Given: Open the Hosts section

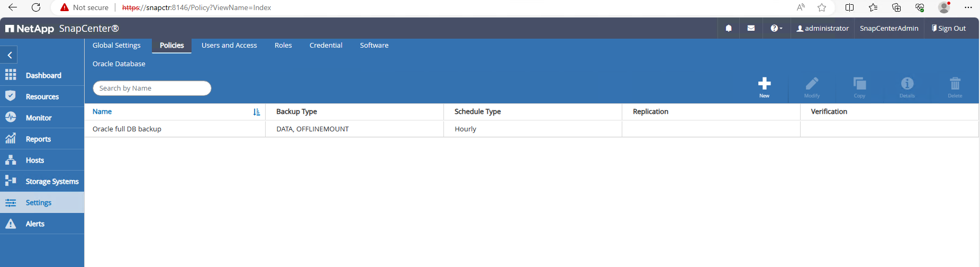Looking at the screenshot, I should click(35, 160).
